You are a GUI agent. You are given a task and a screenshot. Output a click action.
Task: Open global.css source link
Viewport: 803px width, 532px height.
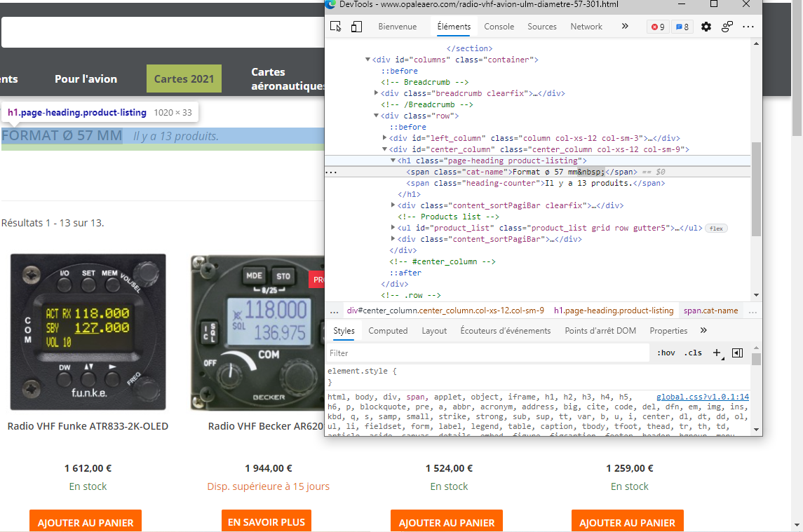point(703,397)
